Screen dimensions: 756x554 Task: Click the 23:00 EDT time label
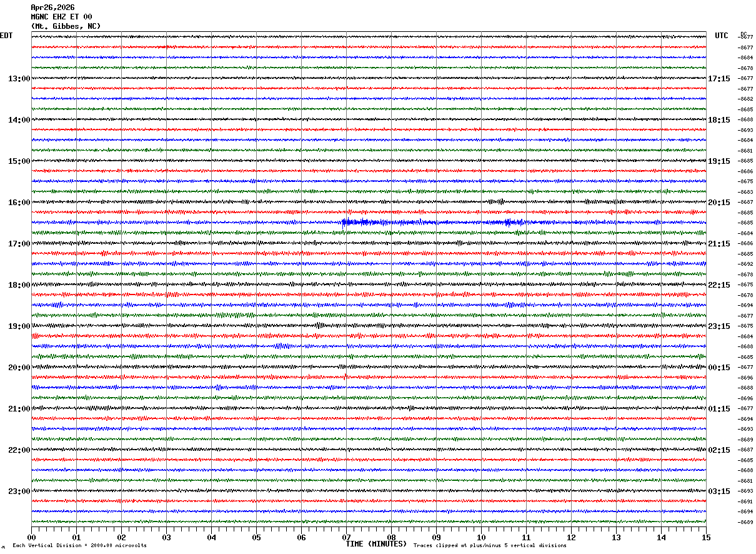pyautogui.click(x=19, y=491)
